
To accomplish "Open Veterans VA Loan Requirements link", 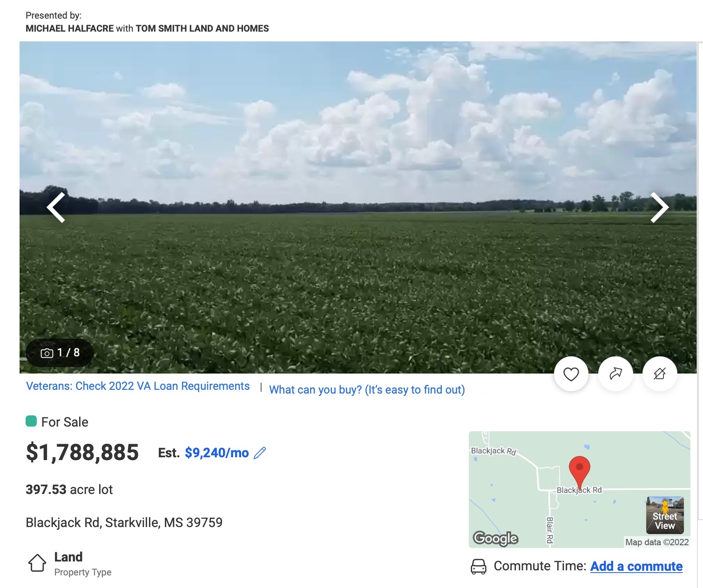I will point(138,386).
